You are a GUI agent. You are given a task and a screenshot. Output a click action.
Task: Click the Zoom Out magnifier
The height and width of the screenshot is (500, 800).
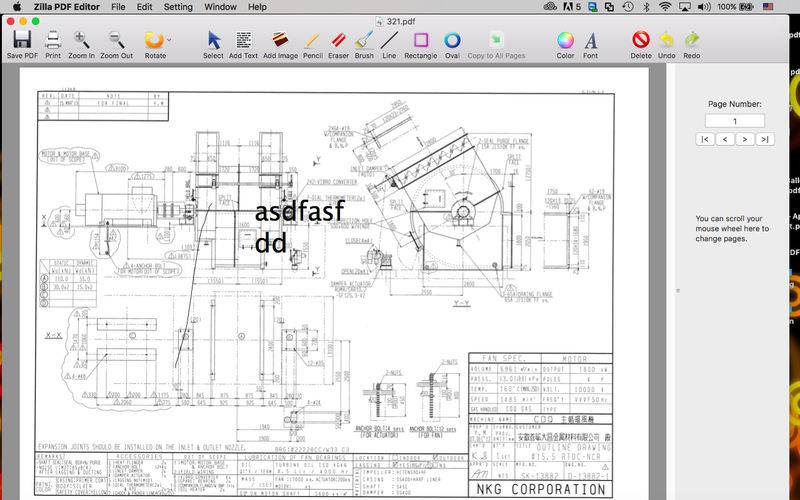point(116,40)
